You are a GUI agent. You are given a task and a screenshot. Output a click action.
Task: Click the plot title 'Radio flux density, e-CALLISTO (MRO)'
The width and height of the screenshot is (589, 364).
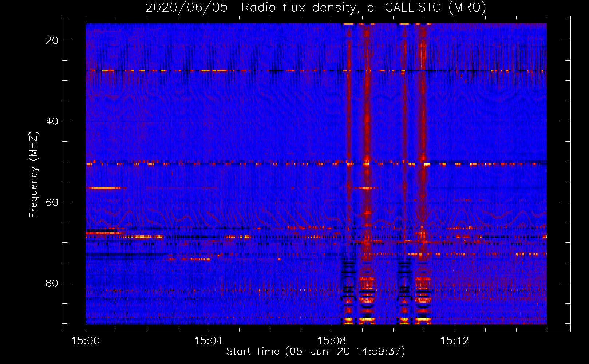[364, 8]
